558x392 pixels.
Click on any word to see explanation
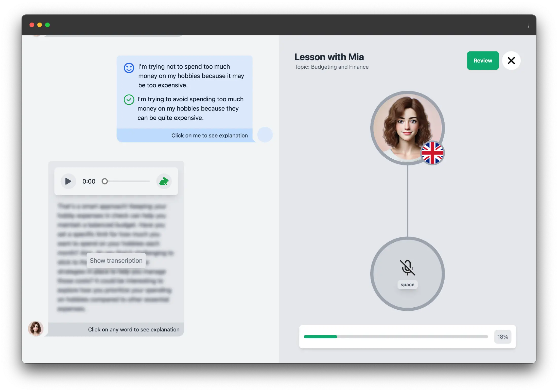133,329
